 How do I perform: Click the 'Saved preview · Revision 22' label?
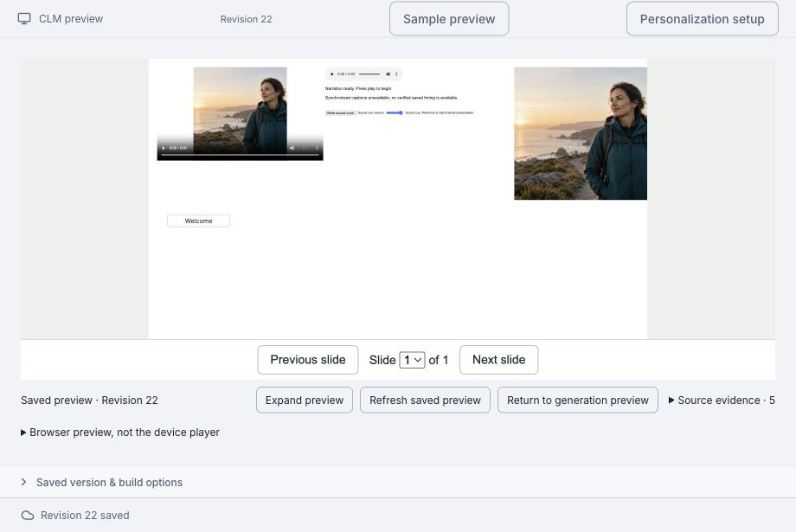89,400
